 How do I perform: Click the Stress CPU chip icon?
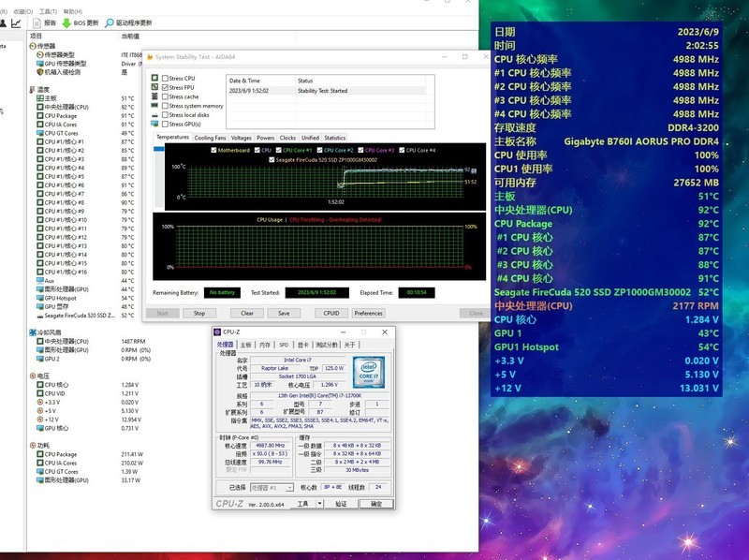click(x=154, y=78)
